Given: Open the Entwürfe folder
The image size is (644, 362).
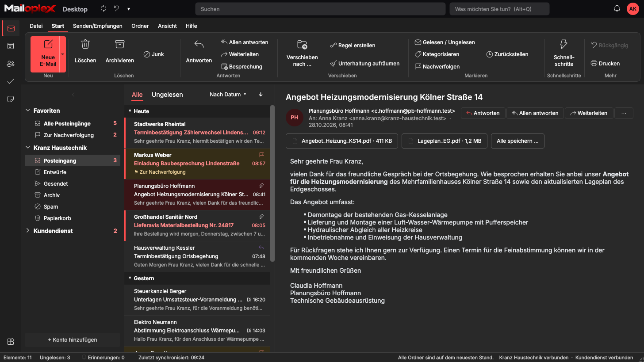Looking at the screenshot, I should (x=73, y=172).
